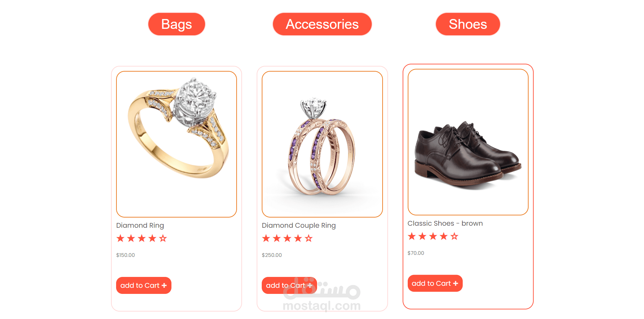Select the Bags category tab
This screenshot has width=644, height=319.
177,24
